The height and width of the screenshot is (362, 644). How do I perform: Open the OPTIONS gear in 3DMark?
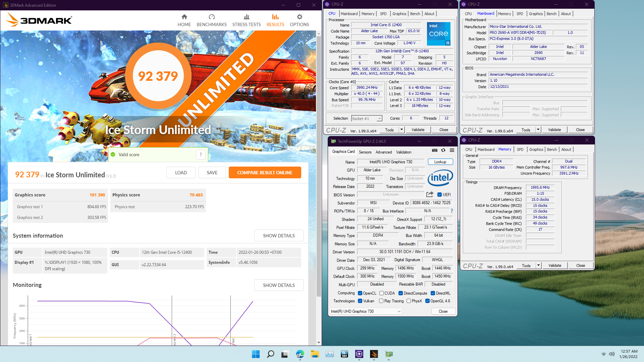tap(300, 20)
